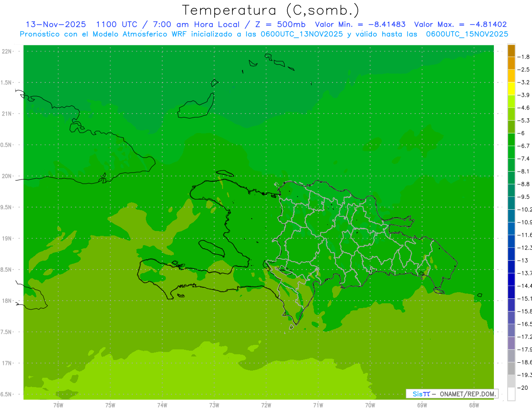The width and height of the screenshot is (532, 411).
Task: Click the '-3.9' colorbar value
Action: click(x=524, y=95)
